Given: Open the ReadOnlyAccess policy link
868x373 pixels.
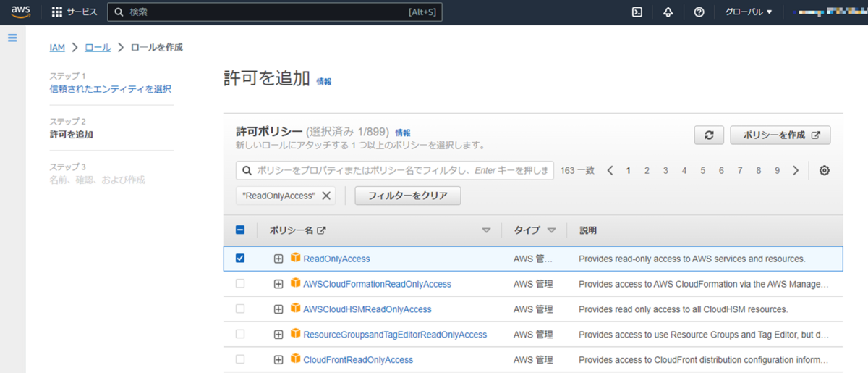Looking at the screenshot, I should point(336,259).
